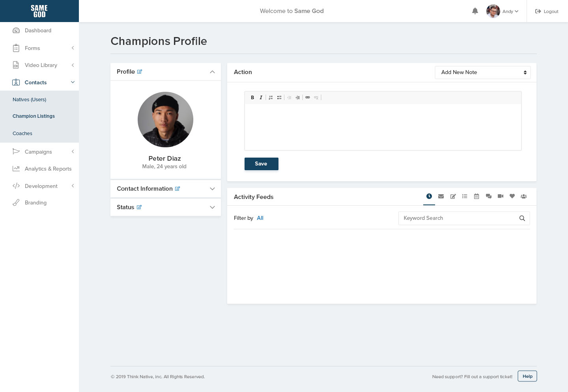Click the Help button in footer
The image size is (568, 392).
coord(527,376)
